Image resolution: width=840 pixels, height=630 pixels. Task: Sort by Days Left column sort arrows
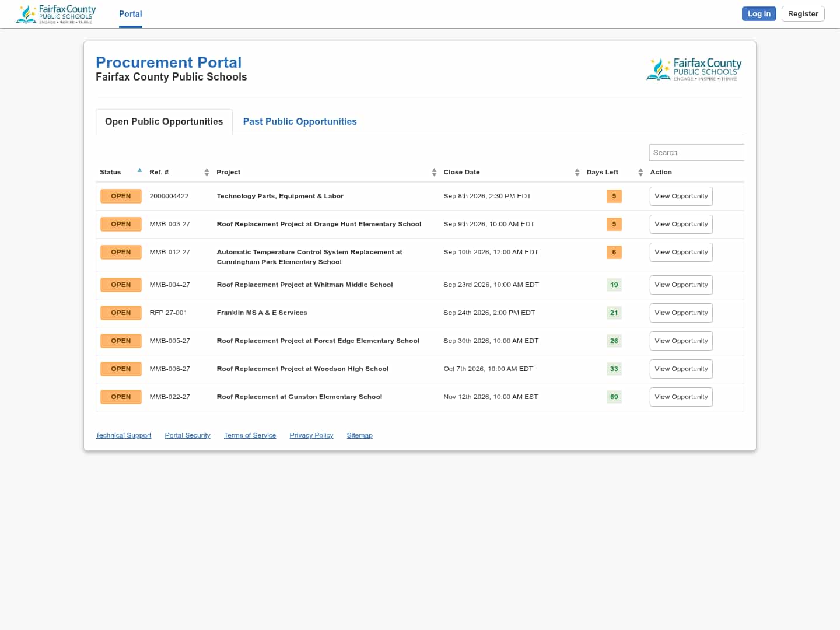(x=640, y=172)
